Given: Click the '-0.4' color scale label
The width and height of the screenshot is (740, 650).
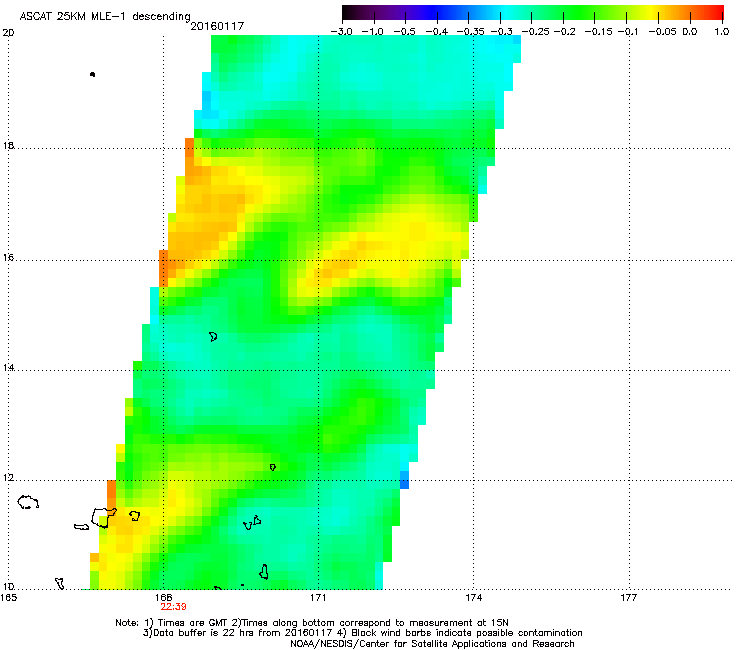Looking at the screenshot, I should 437,32.
